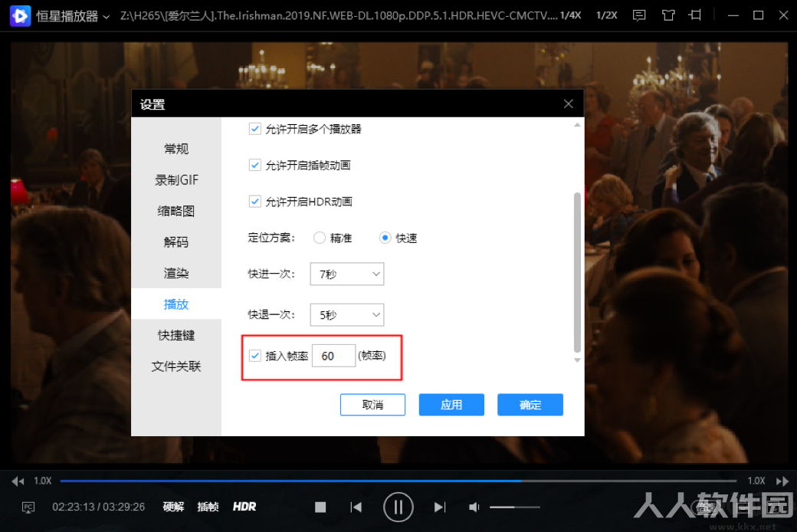Set window size to 1/2X

(606, 16)
